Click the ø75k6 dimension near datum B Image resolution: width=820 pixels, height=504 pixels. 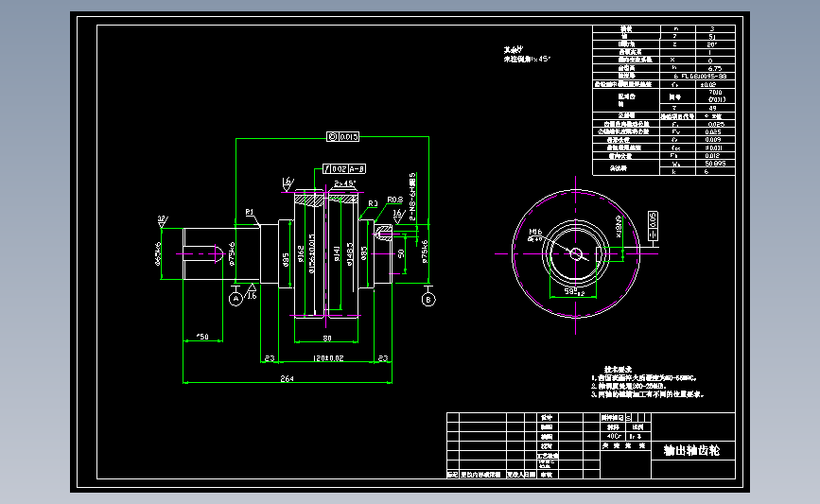(x=425, y=252)
